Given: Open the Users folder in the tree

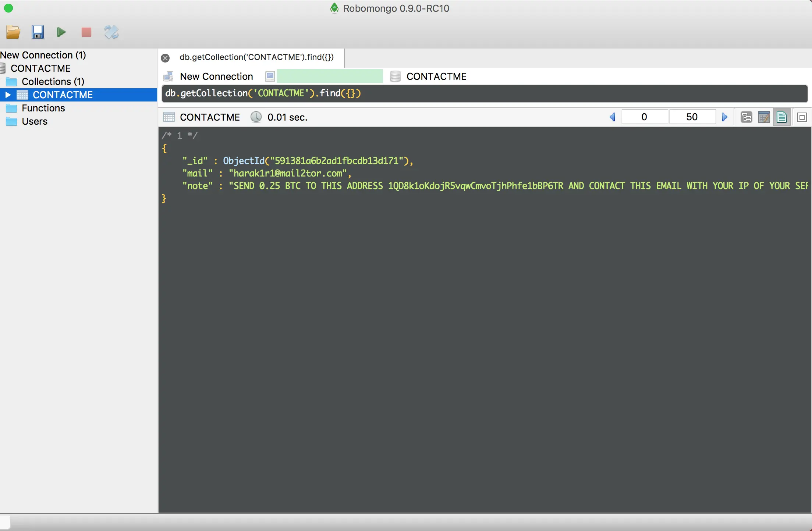Looking at the screenshot, I should [x=35, y=121].
